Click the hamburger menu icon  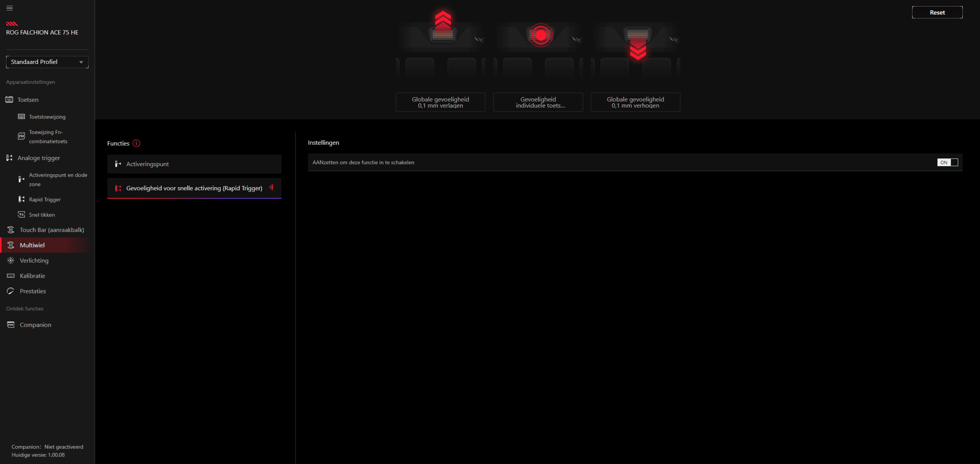pyautogui.click(x=9, y=8)
